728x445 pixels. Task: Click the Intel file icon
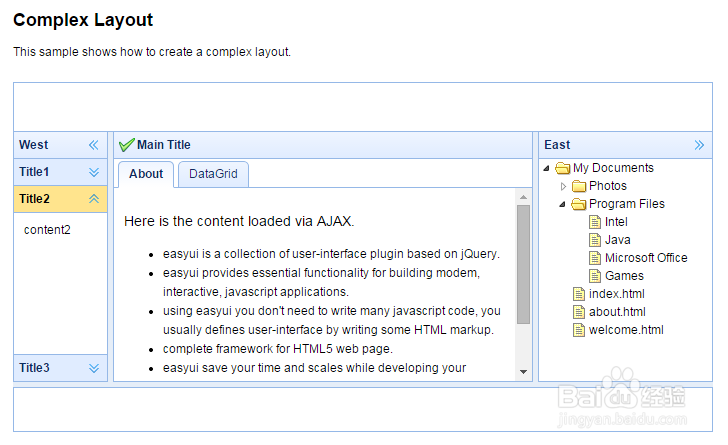(595, 222)
